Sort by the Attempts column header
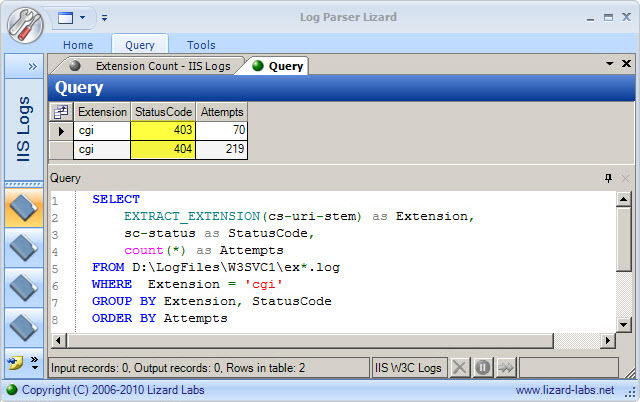This screenshot has height=402, width=640. [x=222, y=112]
